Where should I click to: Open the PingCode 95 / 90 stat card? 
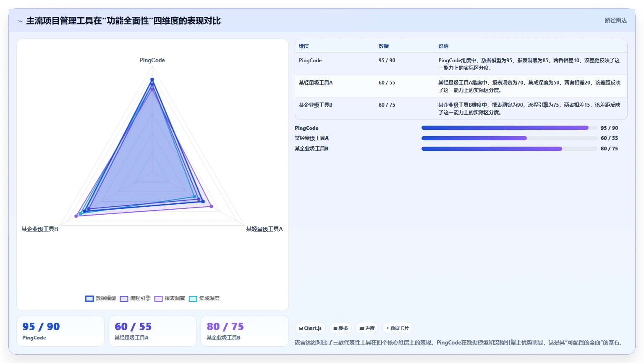click(60, 331)
